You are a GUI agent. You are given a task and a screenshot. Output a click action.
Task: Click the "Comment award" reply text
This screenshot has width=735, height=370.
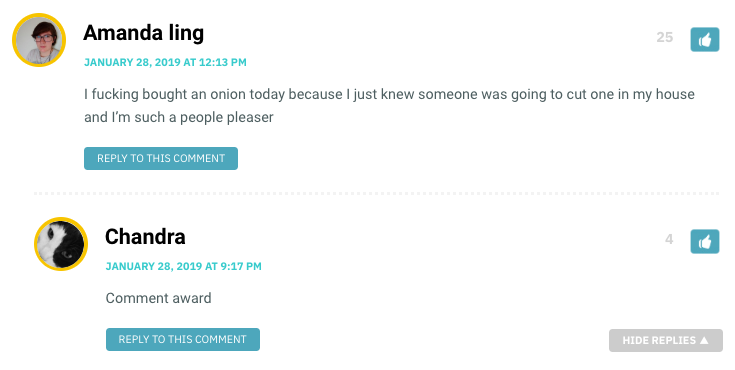pos(158,298)
